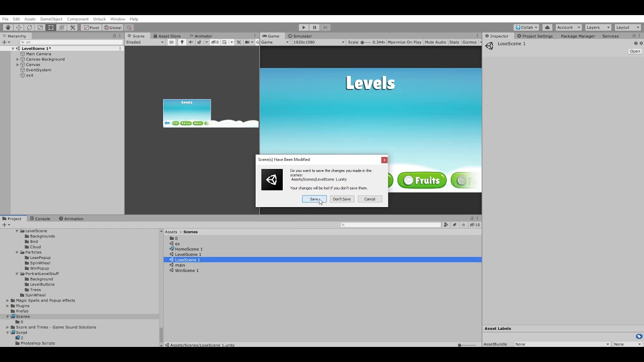
Task: Open the Shaded draw mode dropdown
Action: [145, 42]
